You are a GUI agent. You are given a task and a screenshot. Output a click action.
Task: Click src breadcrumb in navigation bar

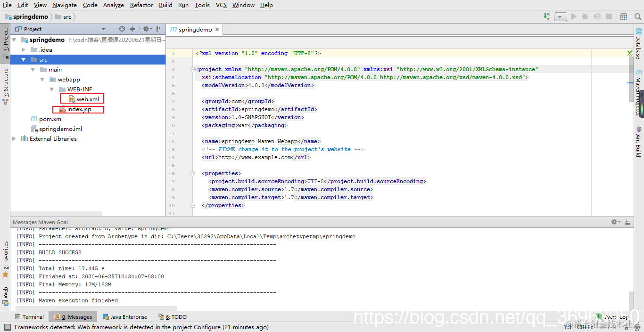click(x=64, y=16)
